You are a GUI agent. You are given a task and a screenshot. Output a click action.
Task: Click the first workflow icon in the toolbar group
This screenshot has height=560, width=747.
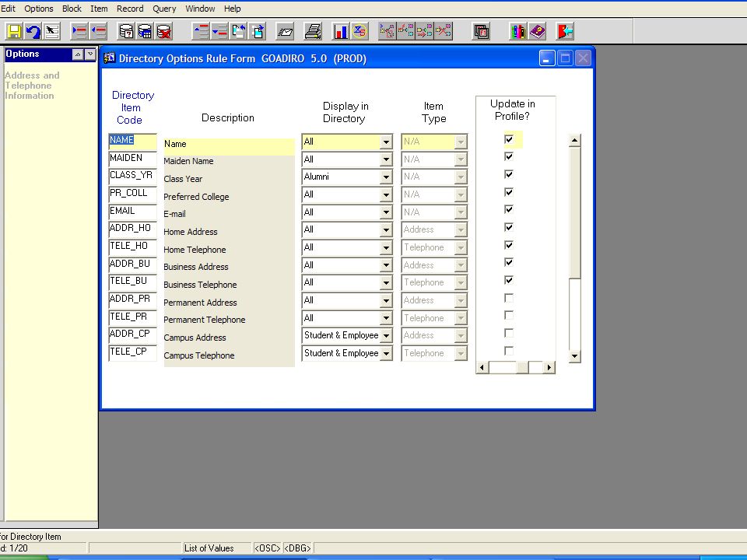(388, 32)
